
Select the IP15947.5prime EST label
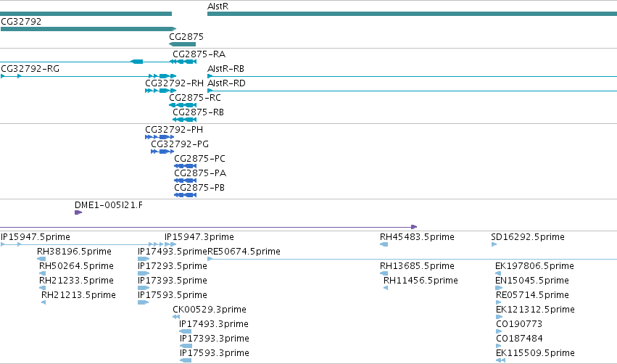point(36,237)
